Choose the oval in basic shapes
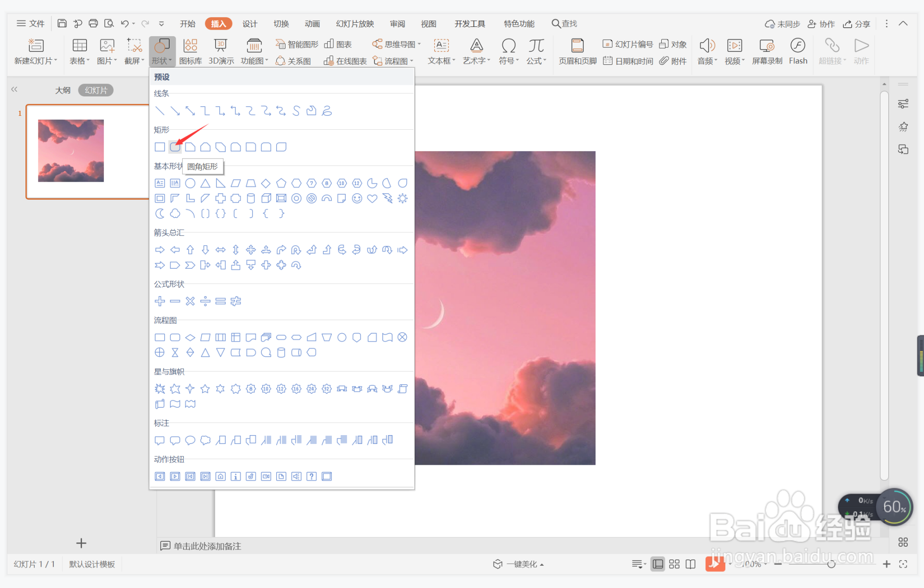This screenshot has height=588, width=924. [x=190, y=183]
